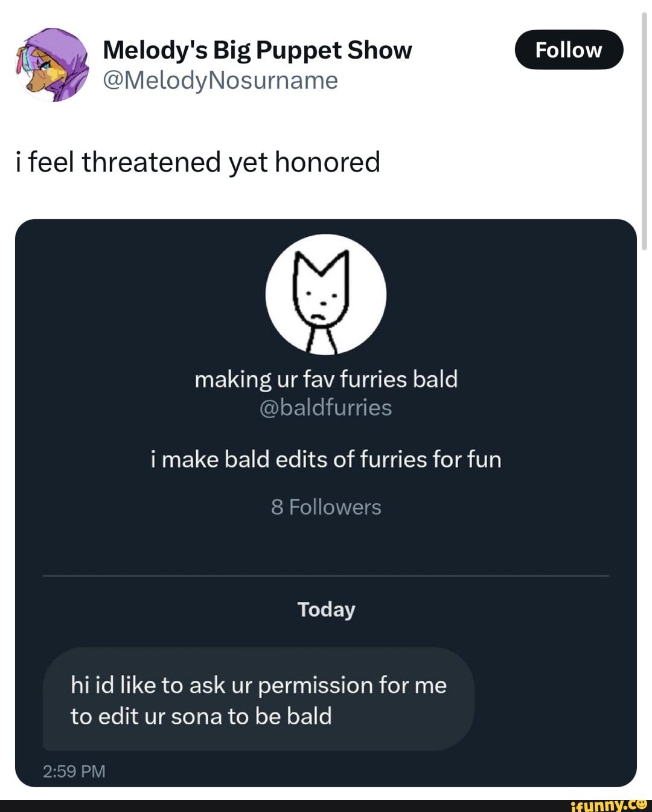Image resolution: width=652 pixels, height=812 pixels.
Task: Click the @baldfurries handle
Action: (x=326, y=408)
